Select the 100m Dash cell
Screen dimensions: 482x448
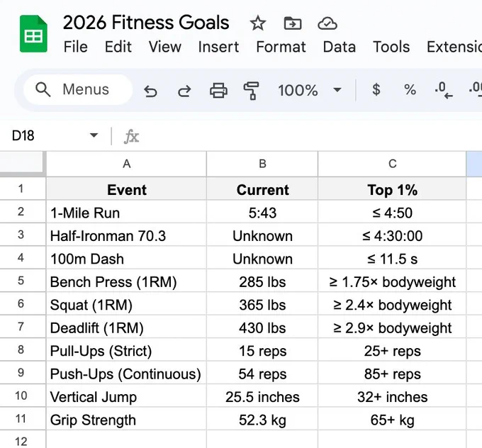[x=126, y=257]
